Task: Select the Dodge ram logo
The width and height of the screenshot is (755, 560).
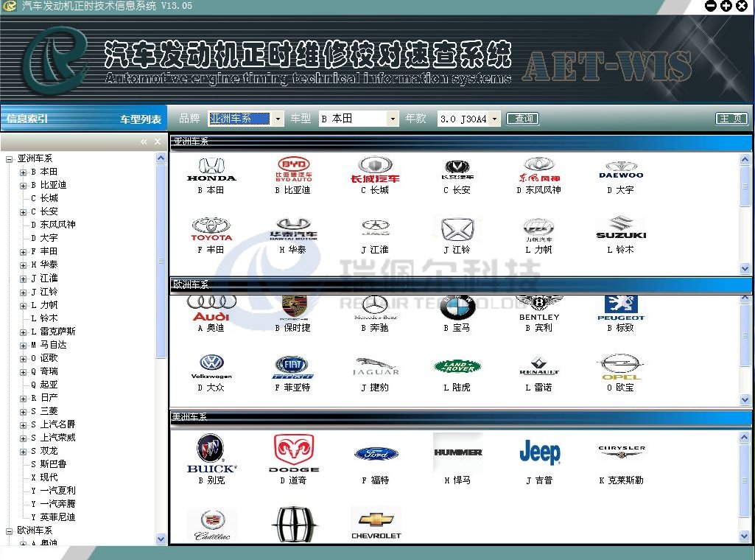Action: click(294, 452)
